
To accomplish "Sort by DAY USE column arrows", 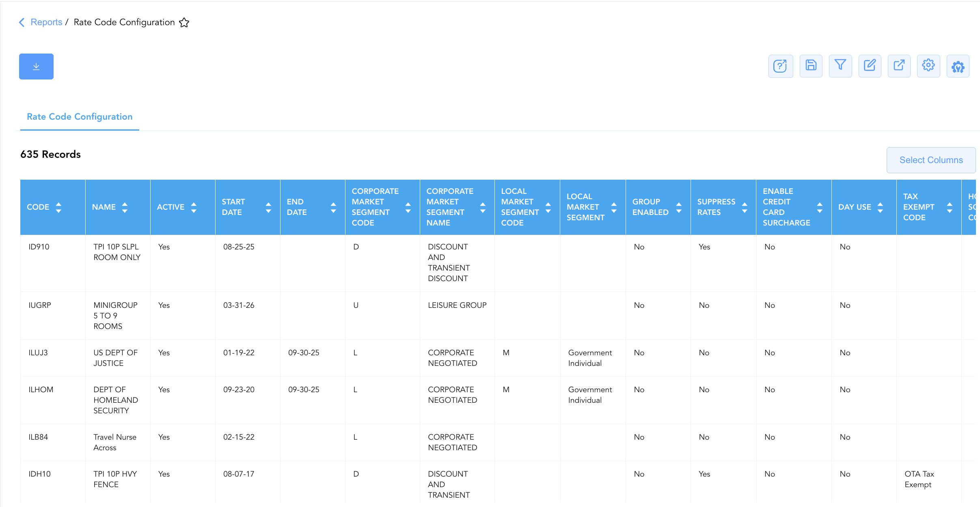I will point(880,207).
